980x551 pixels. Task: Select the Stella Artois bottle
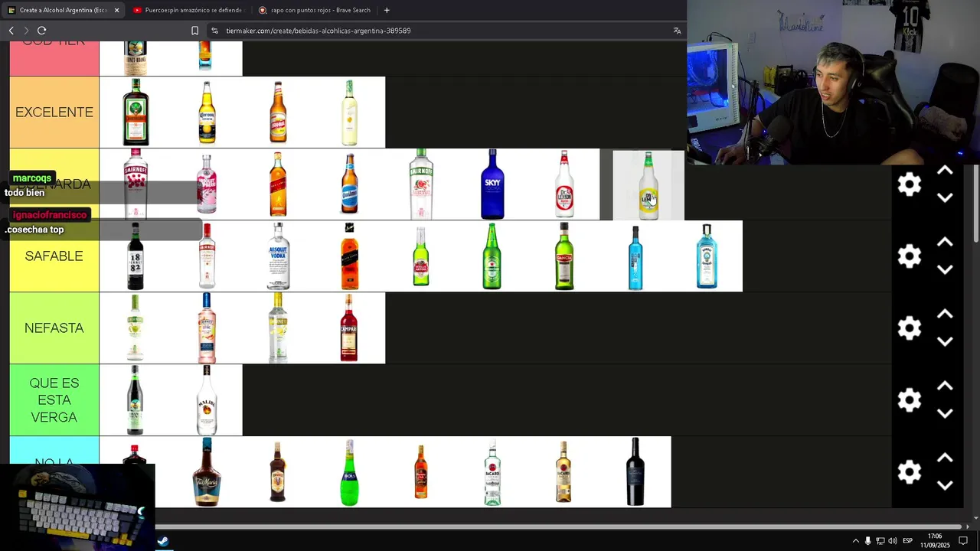421,256
